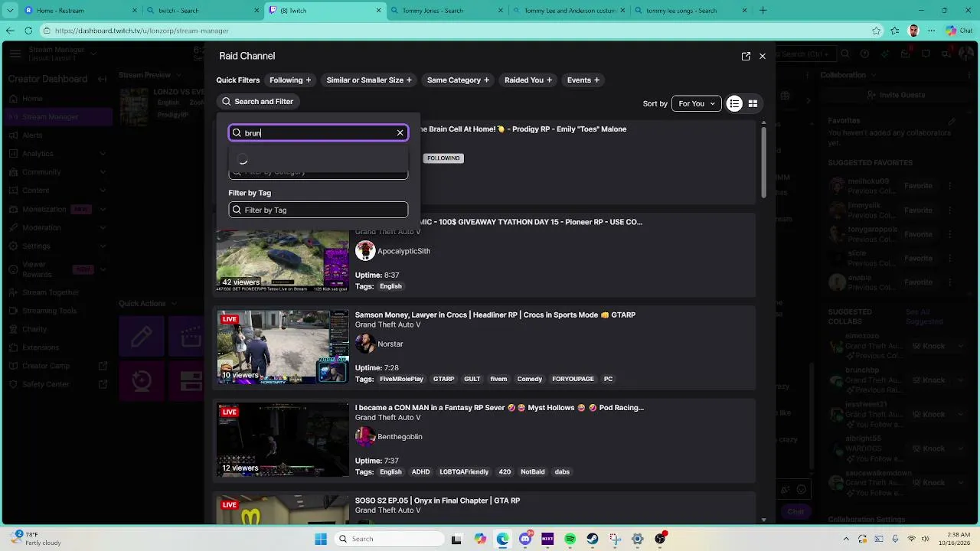Click the LGBTQIAFriendly tag
980x551 pixels.
[464, 472]
